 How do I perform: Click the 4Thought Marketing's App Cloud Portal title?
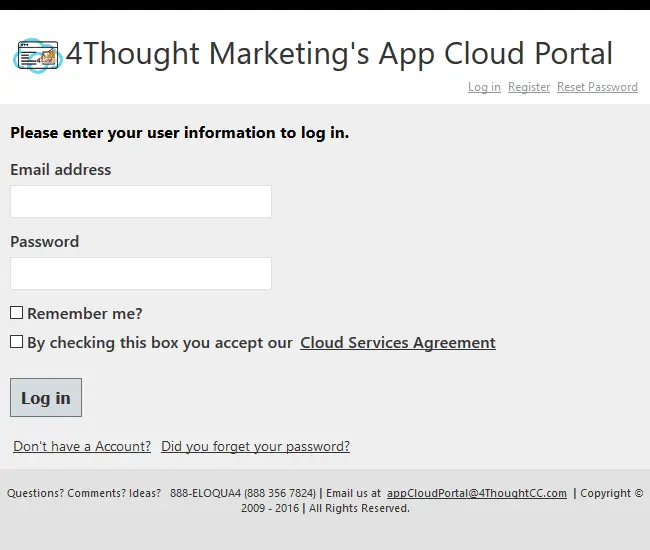click(x=339, y=54)
